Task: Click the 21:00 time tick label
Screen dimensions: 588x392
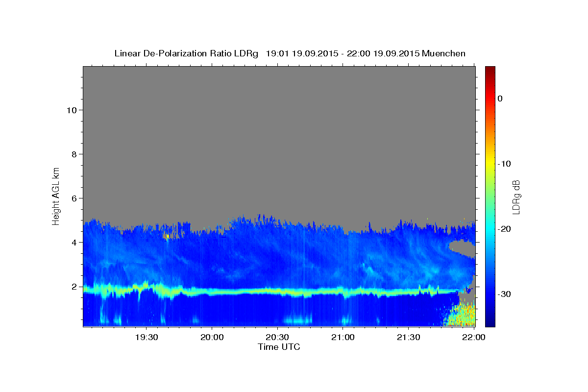Action: pos(343,337)
